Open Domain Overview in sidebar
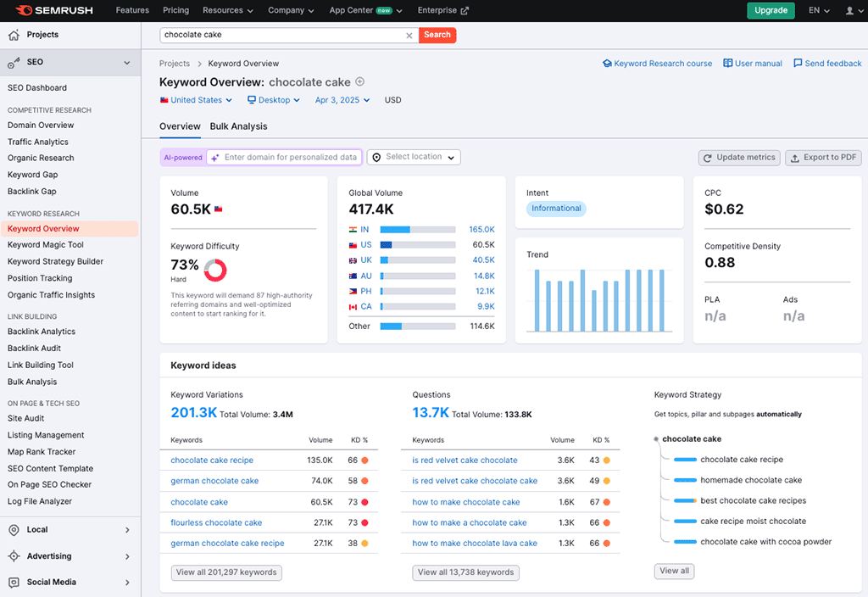868x597 pixels. pos(41,126)
